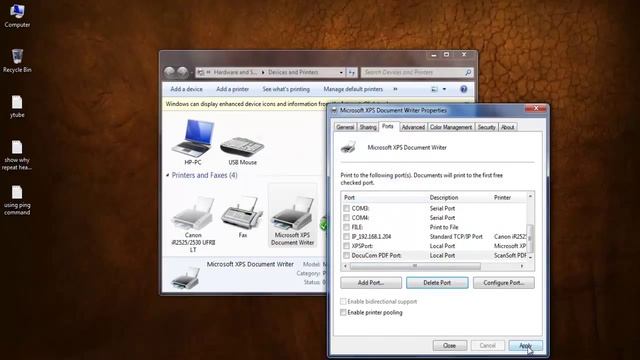Click the port list scroll-right arrow
This screenshot has width=640, height=360.
[x=522, y=266]
